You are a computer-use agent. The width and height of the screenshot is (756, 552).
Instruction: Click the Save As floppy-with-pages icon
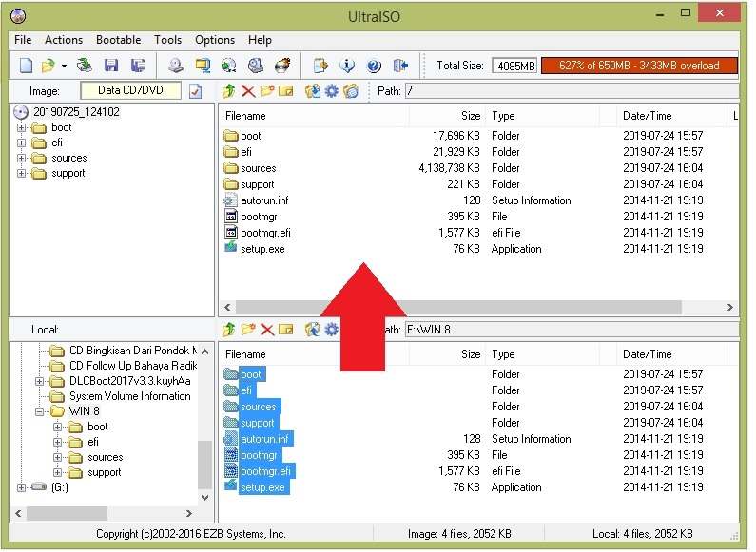(x=138, y=66)
